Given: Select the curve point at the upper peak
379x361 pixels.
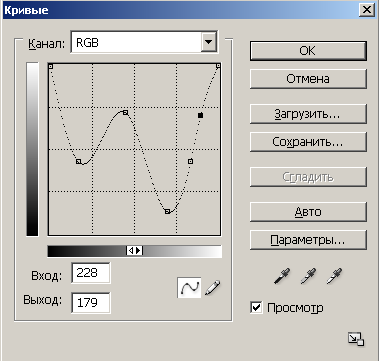Looking at the screenshot, I should click(125, 113).
